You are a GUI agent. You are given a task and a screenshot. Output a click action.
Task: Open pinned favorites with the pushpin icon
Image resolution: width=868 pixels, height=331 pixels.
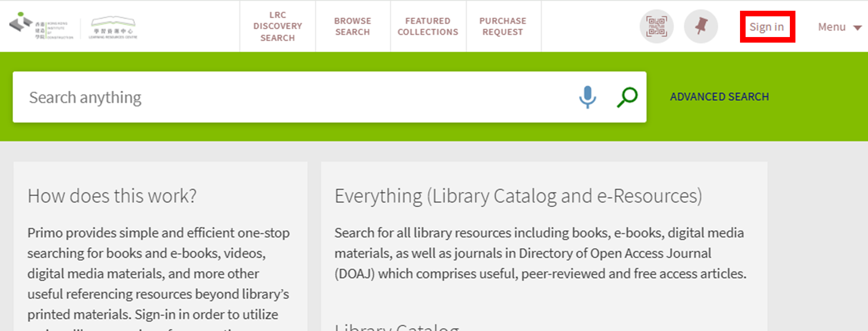[x=701, y=27]
